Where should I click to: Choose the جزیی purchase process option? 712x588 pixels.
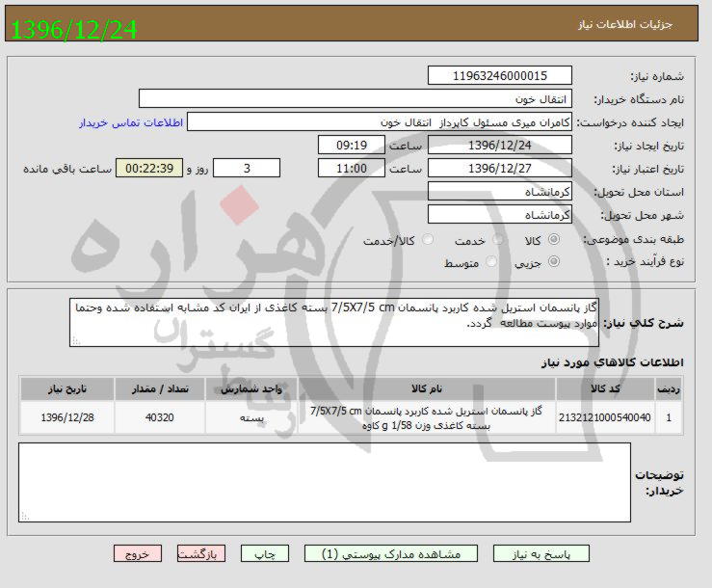click(554, 261)
